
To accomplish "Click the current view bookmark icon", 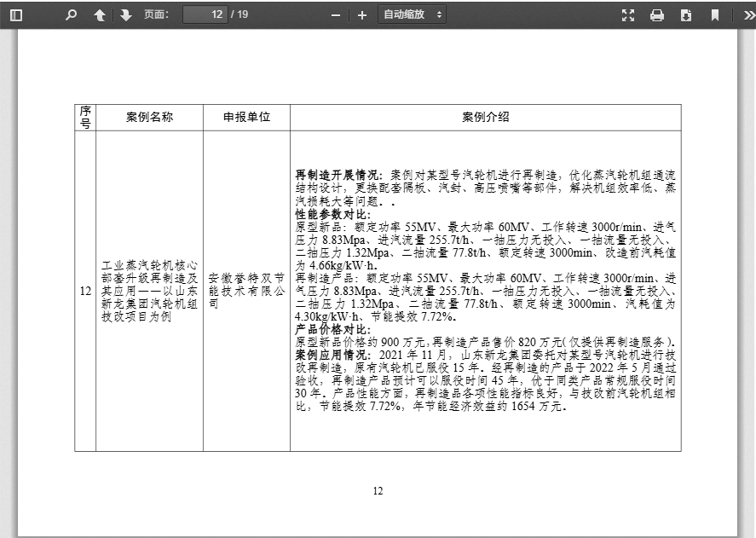I will point(715,14).
